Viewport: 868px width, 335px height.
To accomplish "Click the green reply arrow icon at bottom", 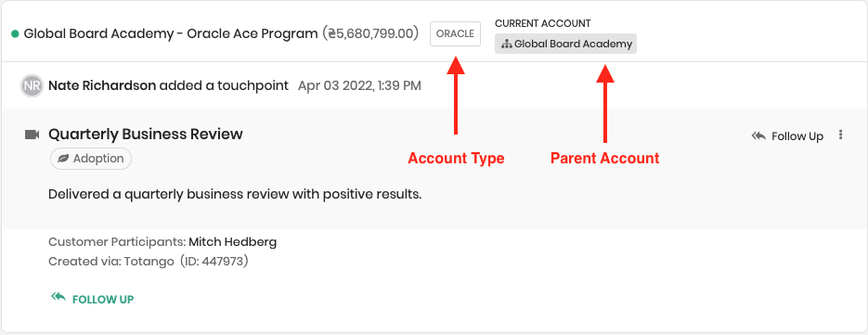I will pyautogui.click(x=58, y=297).
